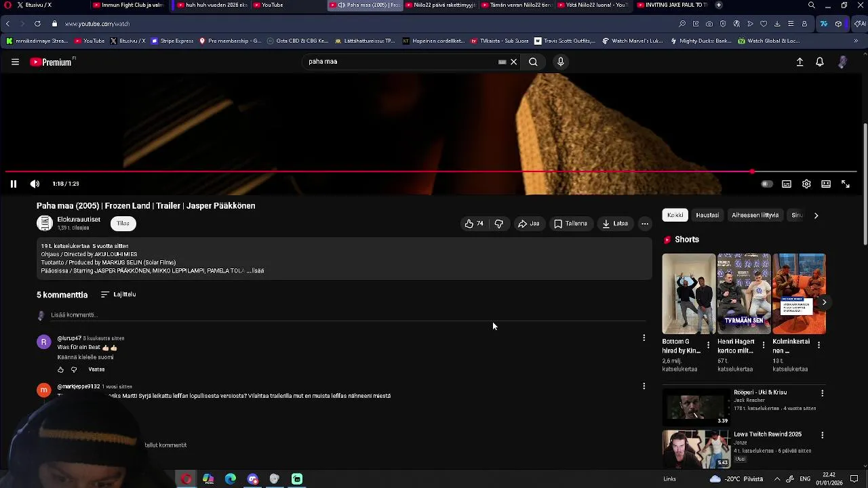Image resolution: width=868 pixels, height=488 pixels.
Task: Show hidden bookmarks with double chevron
Action: [x=856, y=41]
